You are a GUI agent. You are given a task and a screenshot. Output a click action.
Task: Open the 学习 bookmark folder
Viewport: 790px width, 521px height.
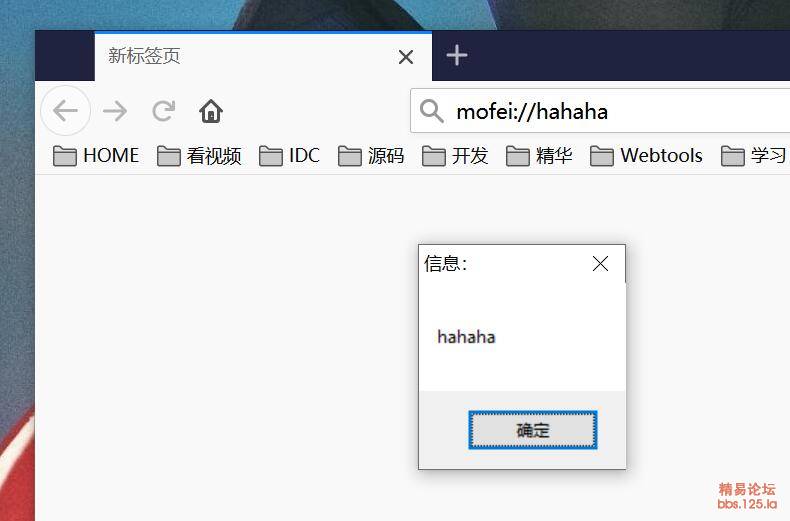click(x=754, y=156)
